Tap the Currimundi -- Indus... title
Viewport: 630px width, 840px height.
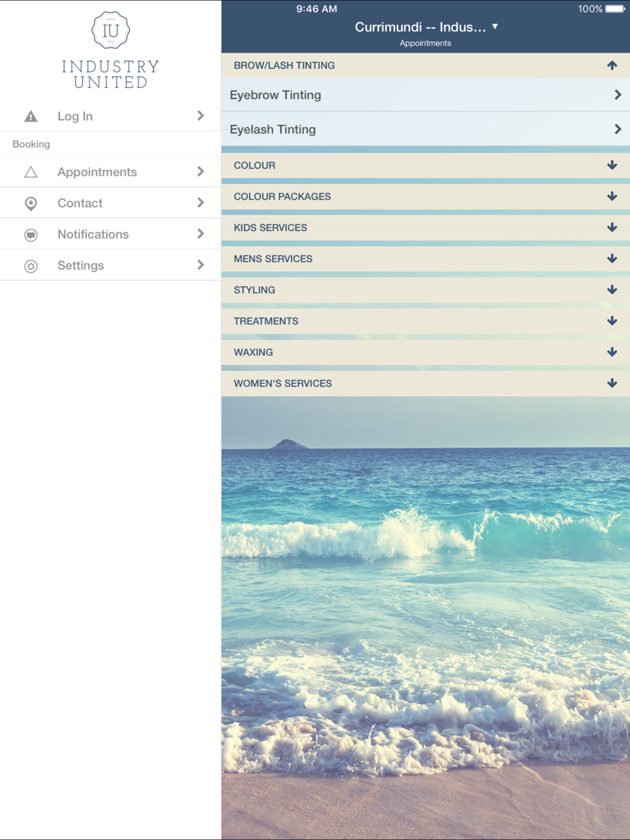[x=420, y=27]
